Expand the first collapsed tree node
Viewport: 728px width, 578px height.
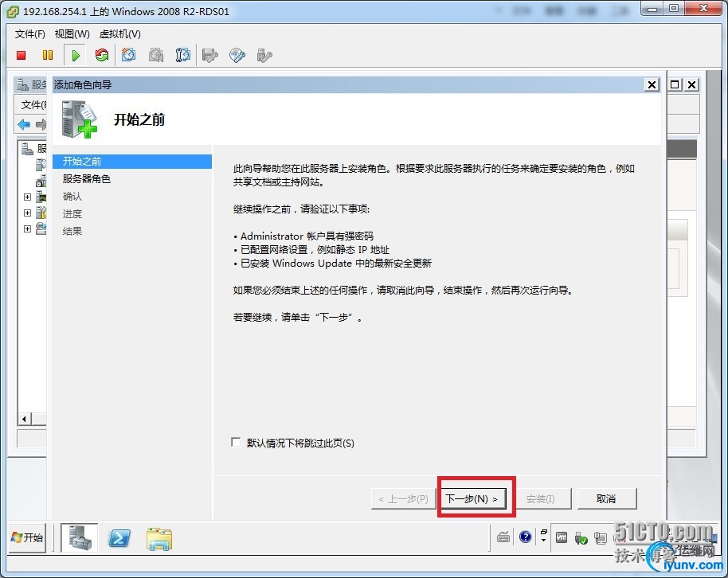(x=27, y=197)
